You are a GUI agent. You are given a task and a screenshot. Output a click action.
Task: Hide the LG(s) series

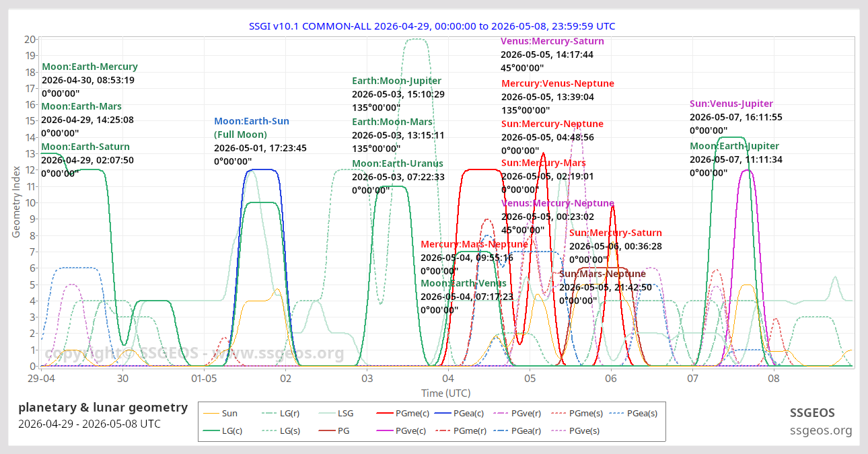coord(283,430)
